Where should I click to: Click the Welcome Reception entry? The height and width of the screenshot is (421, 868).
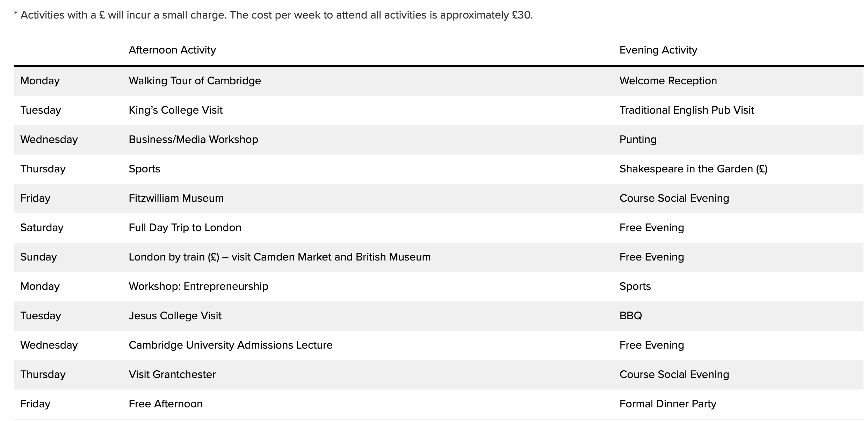point(668,81)
